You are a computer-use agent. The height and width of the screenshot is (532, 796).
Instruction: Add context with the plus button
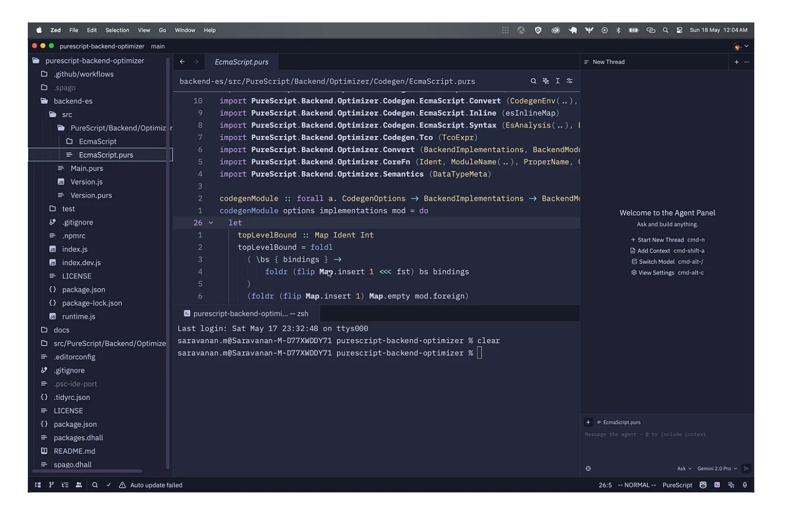(588, 422)
